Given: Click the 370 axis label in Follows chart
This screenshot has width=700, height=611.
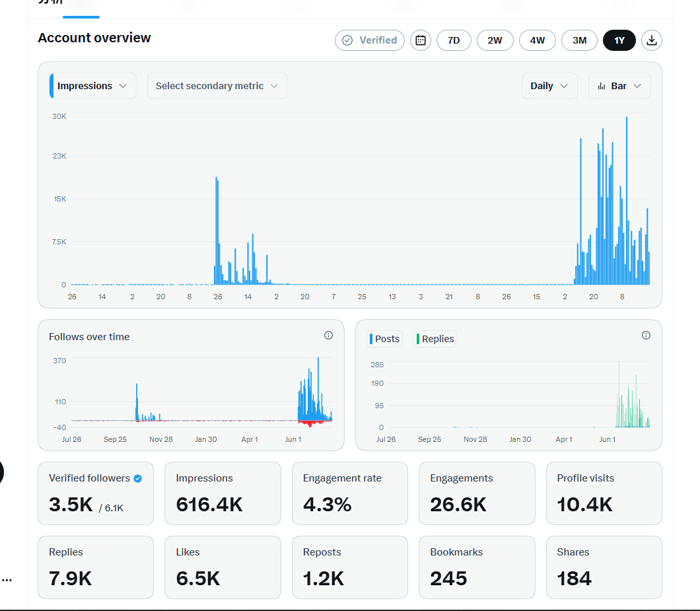Looking at the screenshot, I should tap(59, 361).
